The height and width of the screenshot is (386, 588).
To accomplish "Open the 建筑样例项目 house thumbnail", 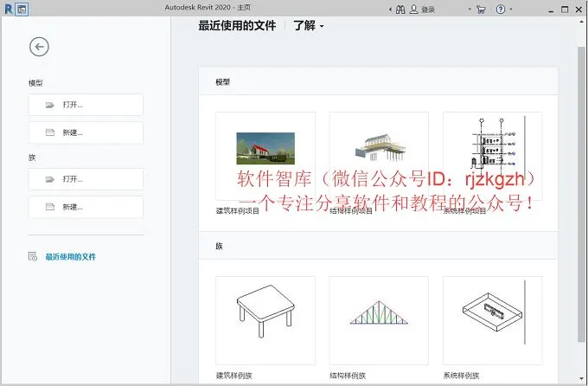I will point(265,156).
